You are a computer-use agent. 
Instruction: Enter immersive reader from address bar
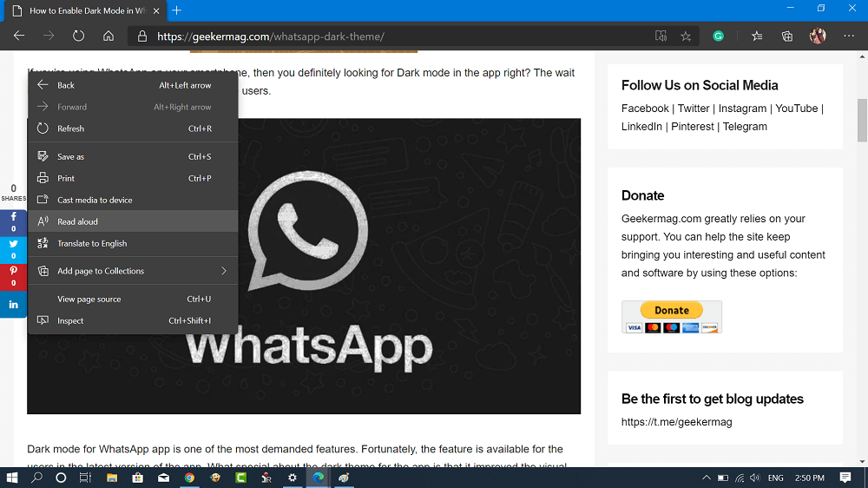[661, 36]
